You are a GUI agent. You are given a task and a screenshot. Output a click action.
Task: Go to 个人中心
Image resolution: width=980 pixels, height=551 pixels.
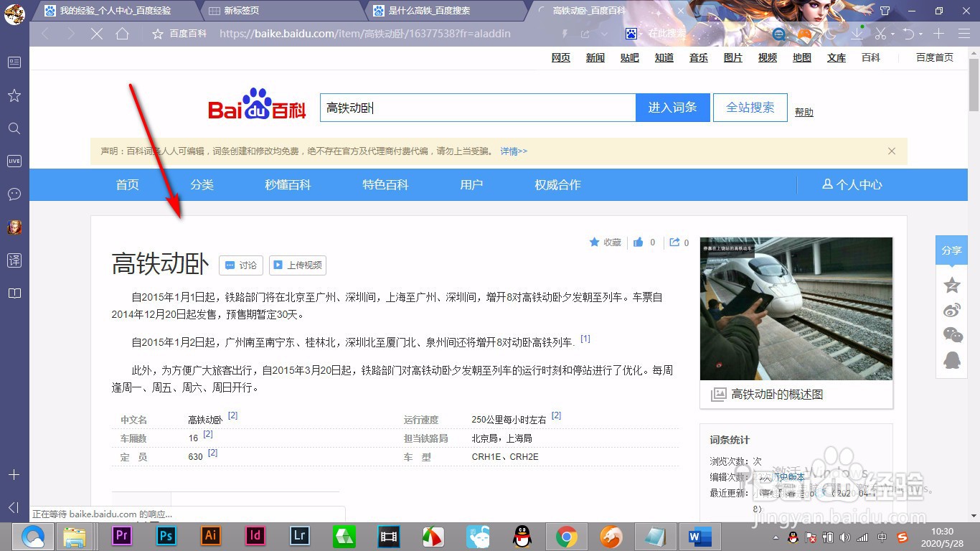click(x=852, y=185)
